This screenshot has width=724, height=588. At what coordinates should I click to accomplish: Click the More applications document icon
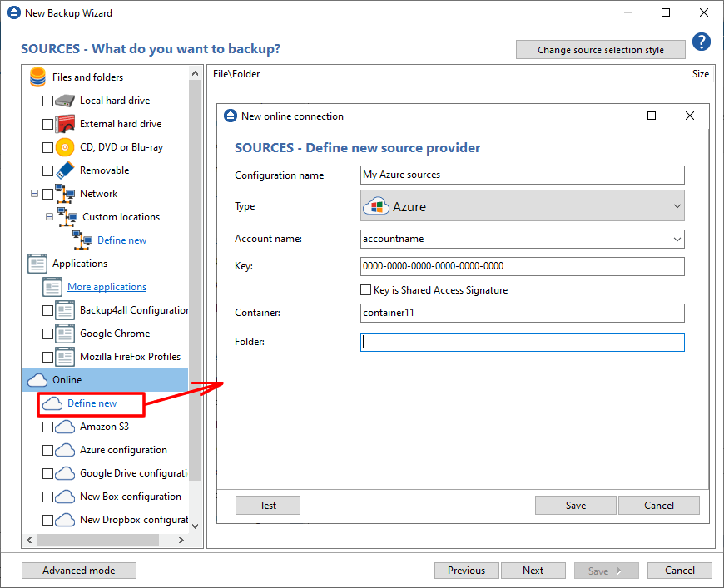[52, 287]
